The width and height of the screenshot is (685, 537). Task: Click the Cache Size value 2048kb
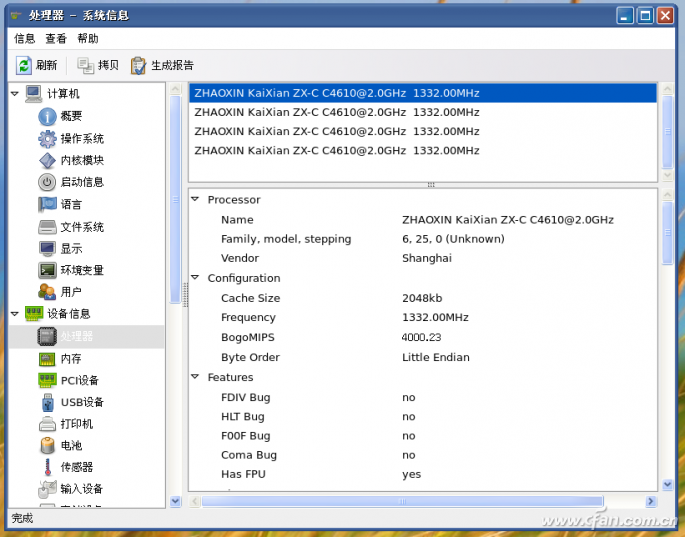pyautogui.click(x=422, y=298)
